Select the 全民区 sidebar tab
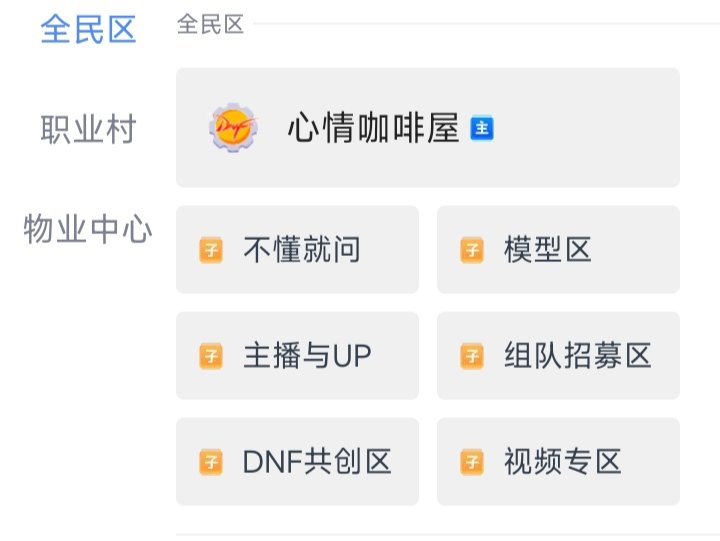The image size is (720, 541). click(x=88, y=30)
